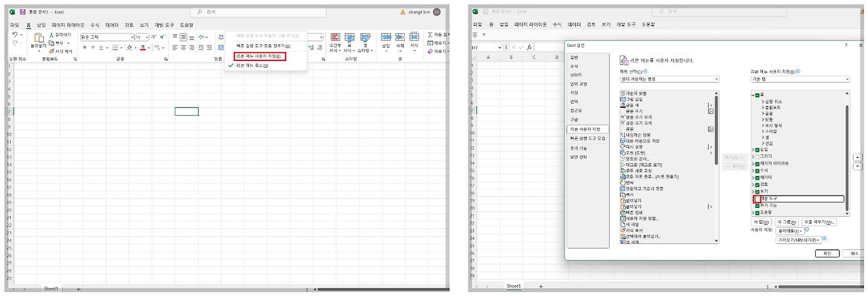
Task: Click the Format Painter (서식 복사) icon
Action: (51, 51)
